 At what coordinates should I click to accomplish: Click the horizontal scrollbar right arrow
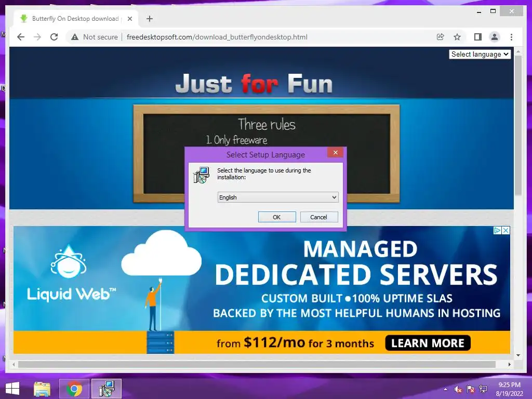[x=509, y=364]
